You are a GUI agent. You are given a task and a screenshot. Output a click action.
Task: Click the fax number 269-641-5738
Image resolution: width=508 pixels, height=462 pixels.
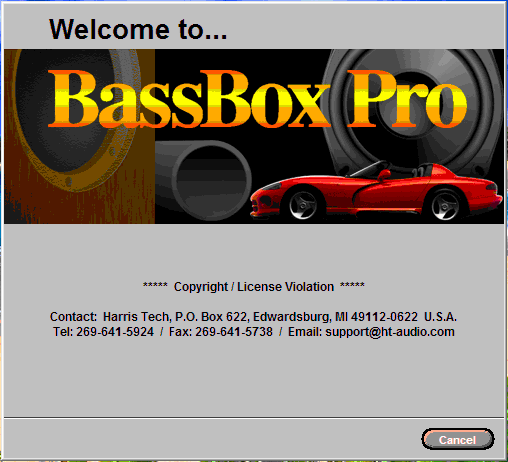tap(234, 332)
